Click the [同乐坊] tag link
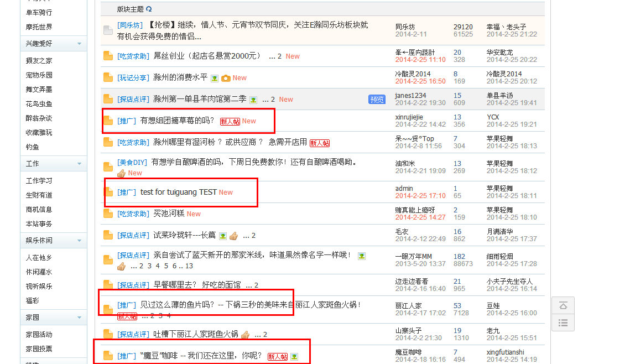 pyautogui.click(x=130, y=25)
